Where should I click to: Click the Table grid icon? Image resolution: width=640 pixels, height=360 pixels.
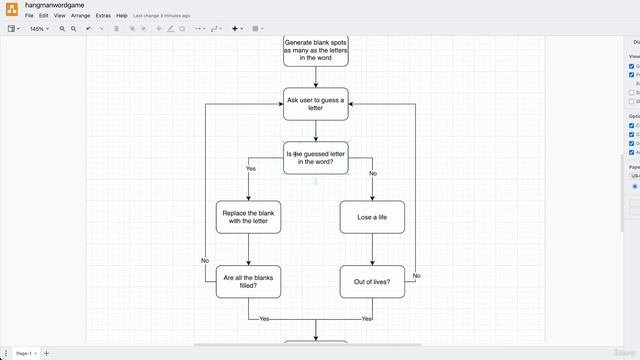click(255, 29)
